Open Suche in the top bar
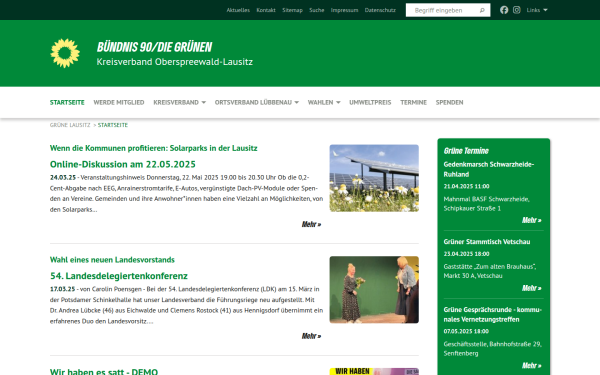The image size is (600, 375). (x=316, y=10)
